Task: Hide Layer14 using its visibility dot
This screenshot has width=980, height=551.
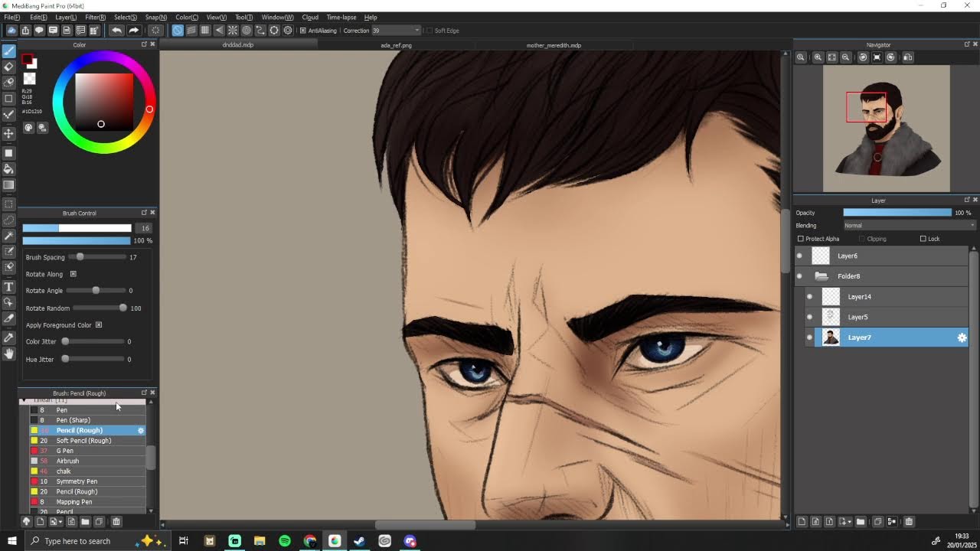Action: pyautogui.click(x=810, y=296)
